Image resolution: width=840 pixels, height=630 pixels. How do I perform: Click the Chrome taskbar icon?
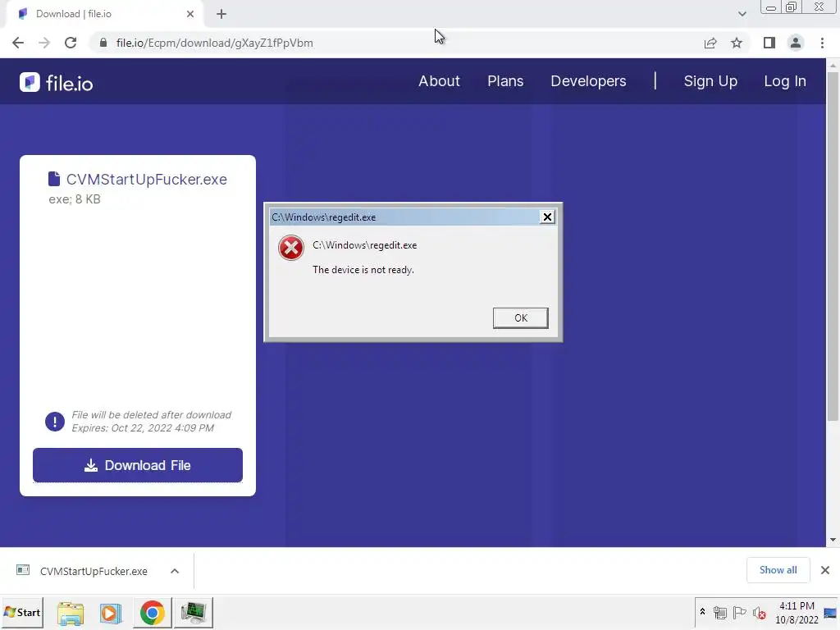(x=152, y=613)
